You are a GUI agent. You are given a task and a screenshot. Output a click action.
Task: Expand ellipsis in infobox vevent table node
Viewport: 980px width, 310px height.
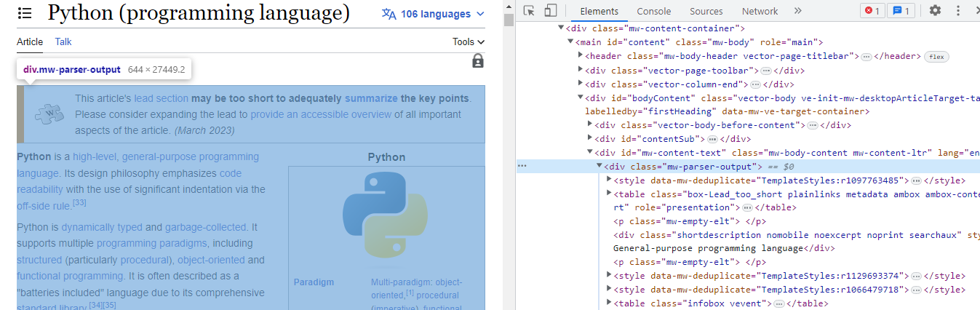pos(779,303)
